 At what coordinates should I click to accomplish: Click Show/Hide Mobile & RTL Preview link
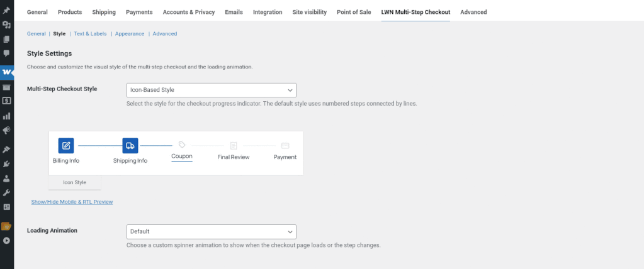point(72,202)
